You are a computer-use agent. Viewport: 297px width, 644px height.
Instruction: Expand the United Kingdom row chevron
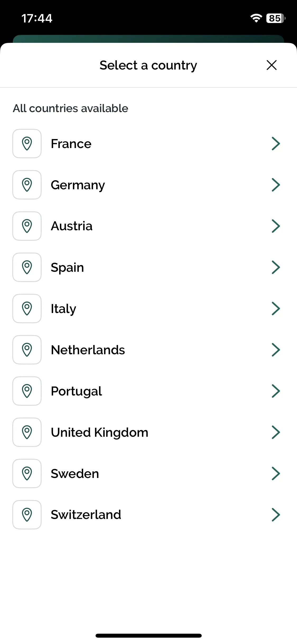[276, 432]
